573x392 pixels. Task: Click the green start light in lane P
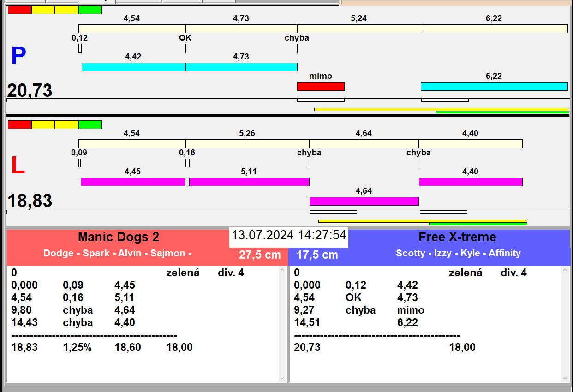point(90,10)
